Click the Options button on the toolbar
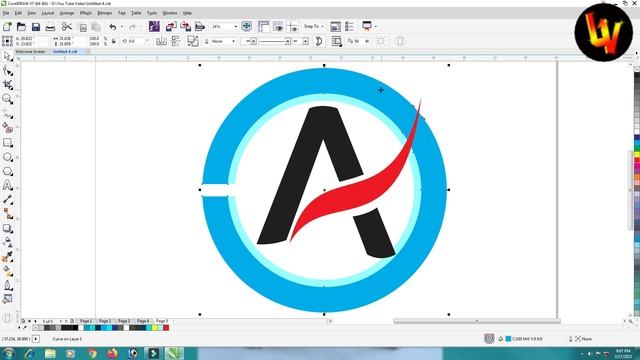This screenshot has height=360, width=640. (x=349, y=27)
